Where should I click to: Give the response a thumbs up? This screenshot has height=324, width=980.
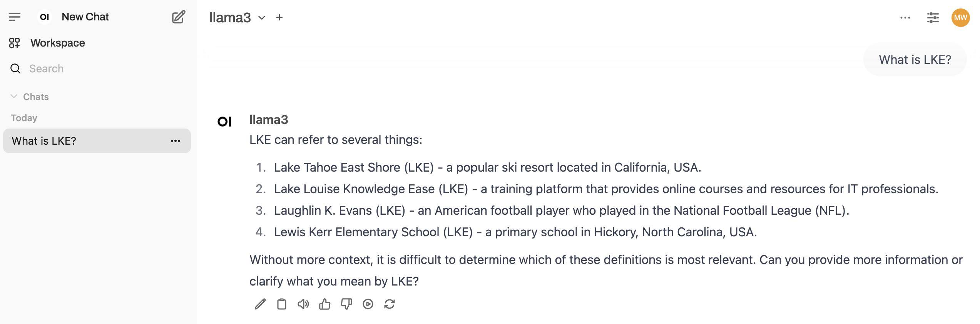[x=325, y=304]
